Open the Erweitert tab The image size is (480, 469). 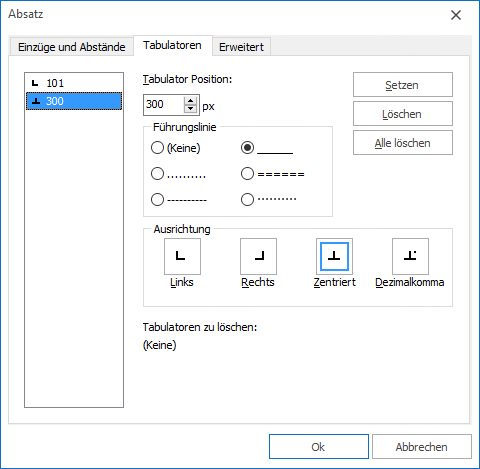click(241, 47)
